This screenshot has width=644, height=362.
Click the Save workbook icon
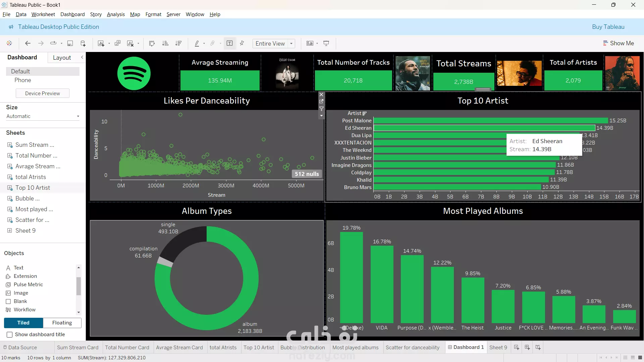coord(70,43)
